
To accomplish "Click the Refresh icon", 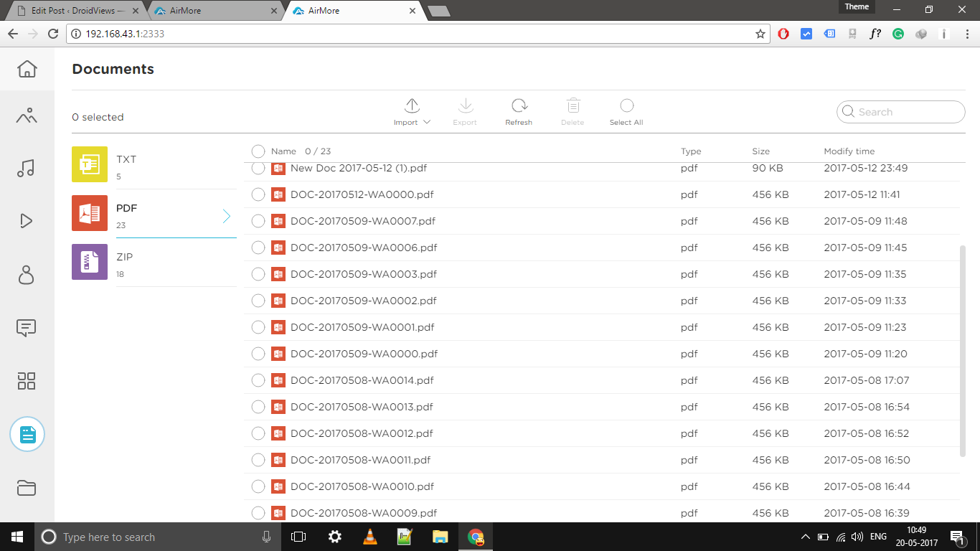I will coord(519,106).
